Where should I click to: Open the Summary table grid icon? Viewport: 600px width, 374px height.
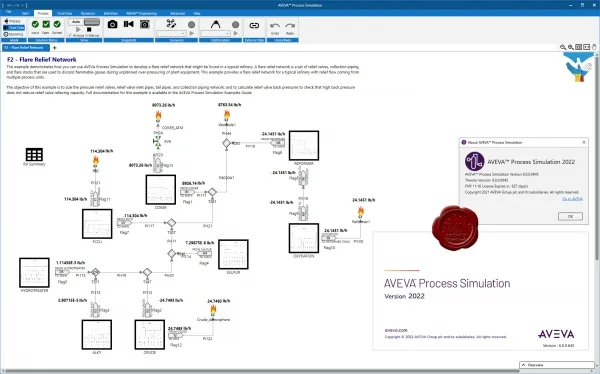click(x=34, y=154)
